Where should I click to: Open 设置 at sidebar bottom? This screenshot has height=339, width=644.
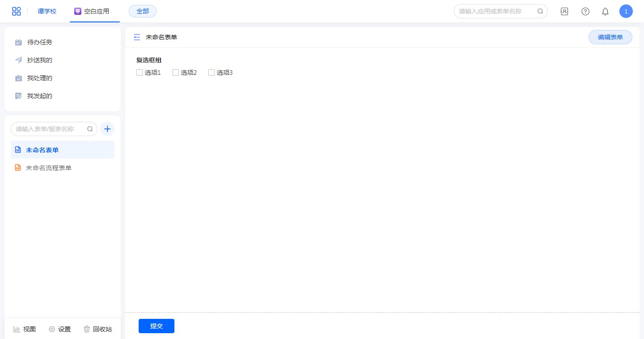pos(60,329)
